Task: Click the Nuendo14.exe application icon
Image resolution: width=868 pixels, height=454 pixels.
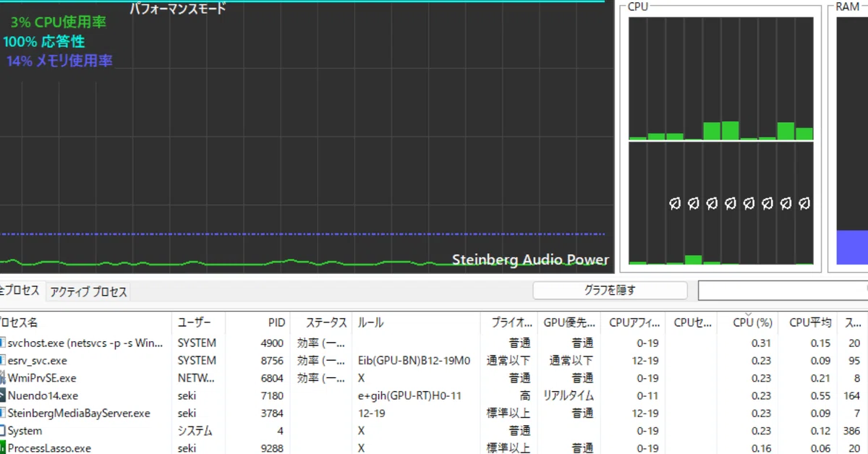Action: [2, 395]
